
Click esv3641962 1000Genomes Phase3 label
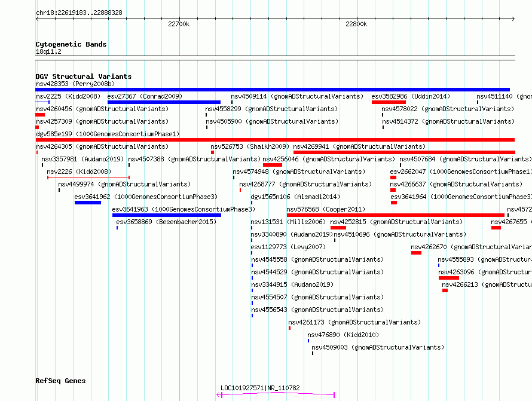[146, 197]
